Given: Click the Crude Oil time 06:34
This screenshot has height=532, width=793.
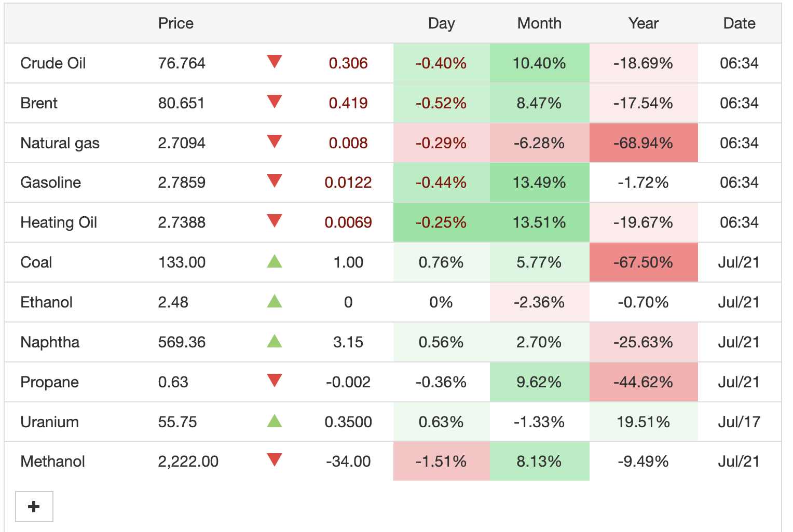Looking at the screenshot, I should (x=739, y=63).
